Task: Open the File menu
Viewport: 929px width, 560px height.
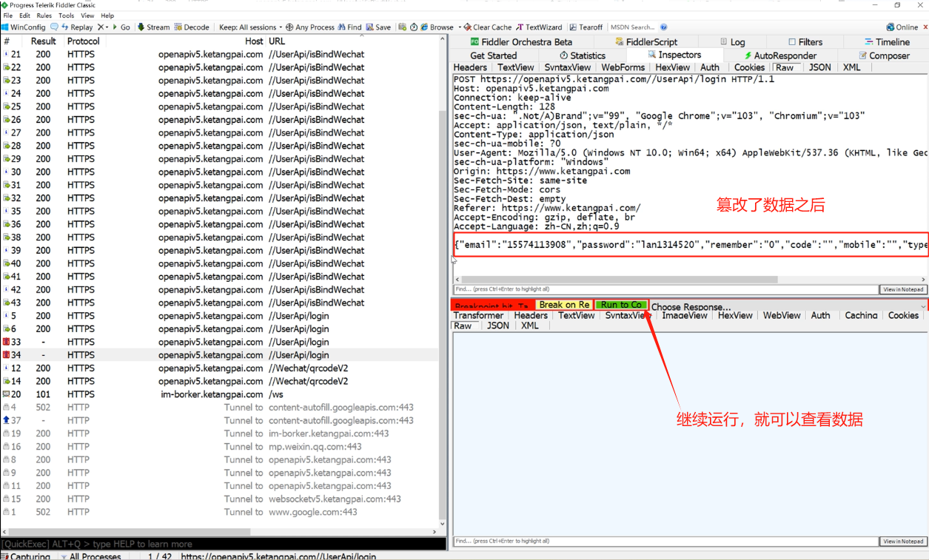Action: 7,16
